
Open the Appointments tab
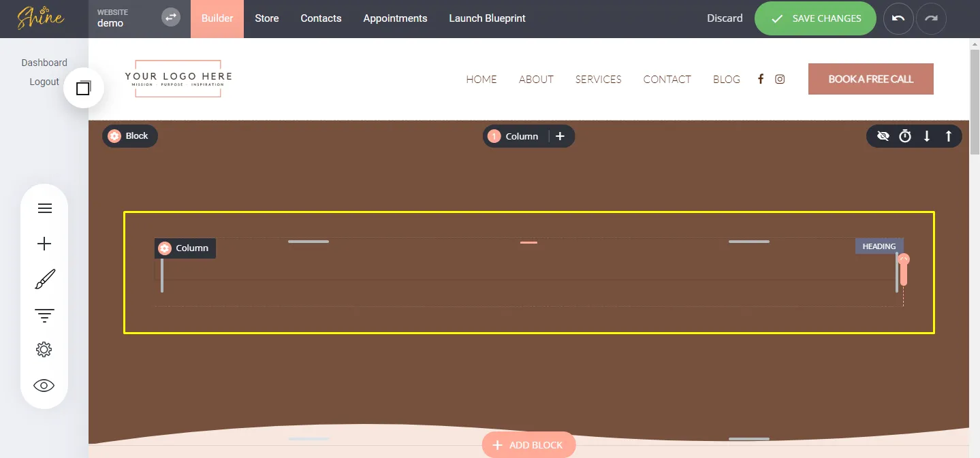pyautogui.click(x=395, y=18)
